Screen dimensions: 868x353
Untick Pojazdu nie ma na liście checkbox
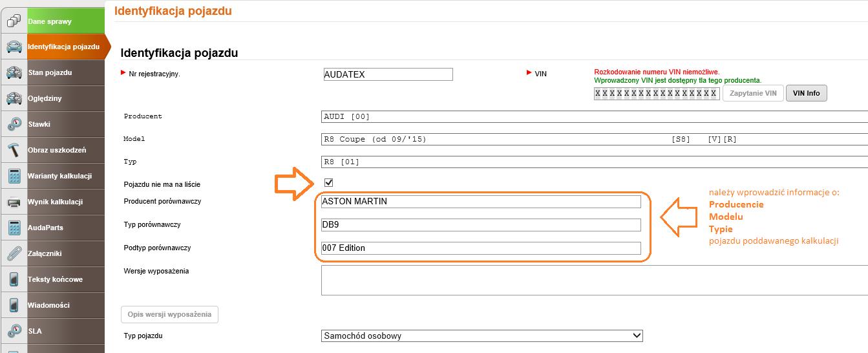click(329, 183)
